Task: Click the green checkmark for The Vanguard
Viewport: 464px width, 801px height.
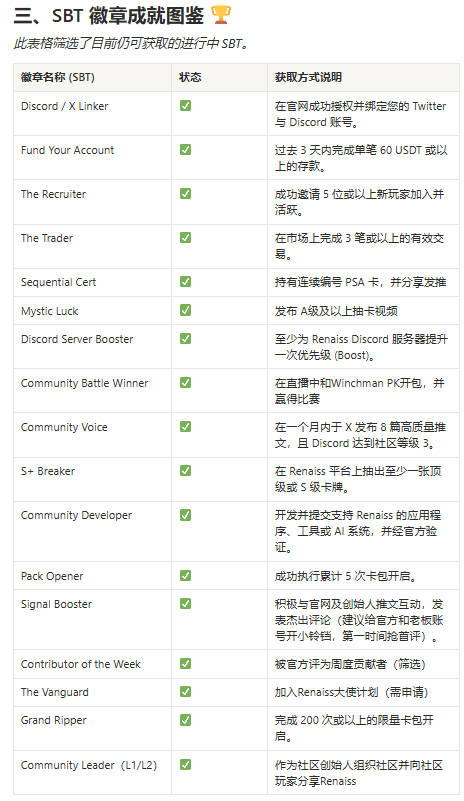Action: coord(185,692)
